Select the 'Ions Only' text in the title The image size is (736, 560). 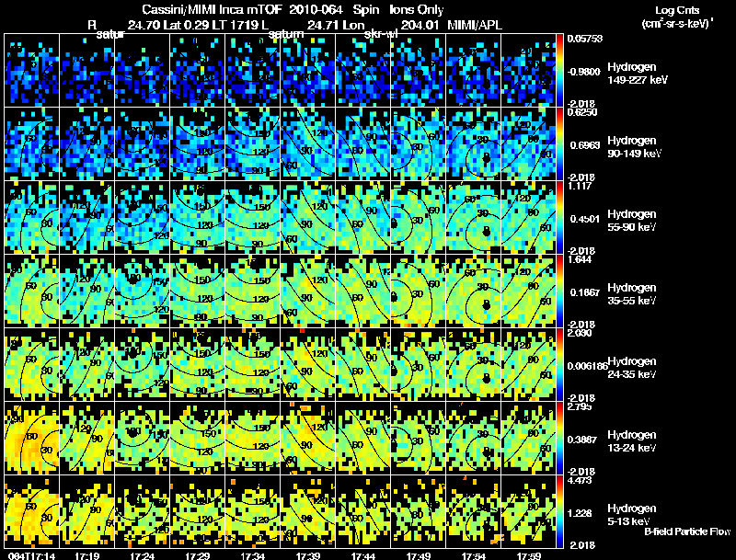click(417, 9)
